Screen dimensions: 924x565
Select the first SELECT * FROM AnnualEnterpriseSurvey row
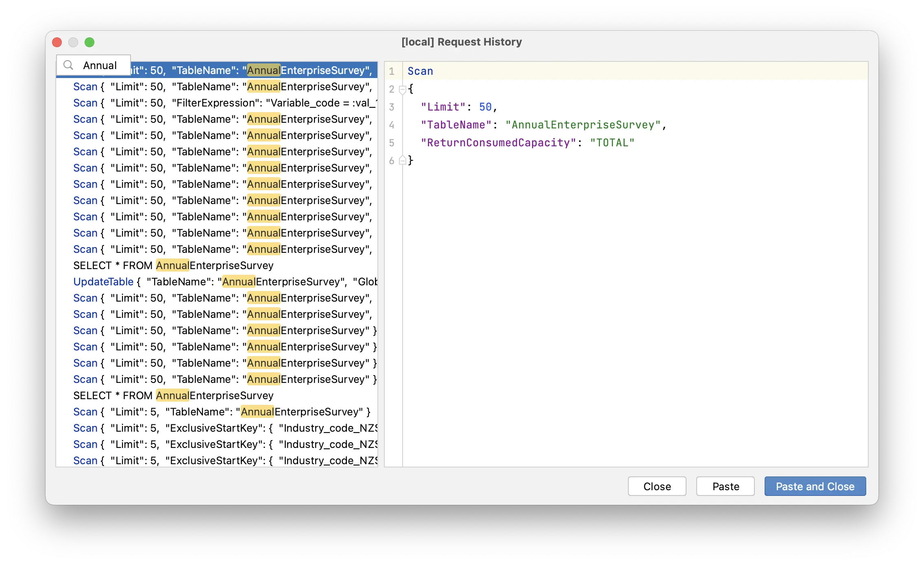pos(217,265)
